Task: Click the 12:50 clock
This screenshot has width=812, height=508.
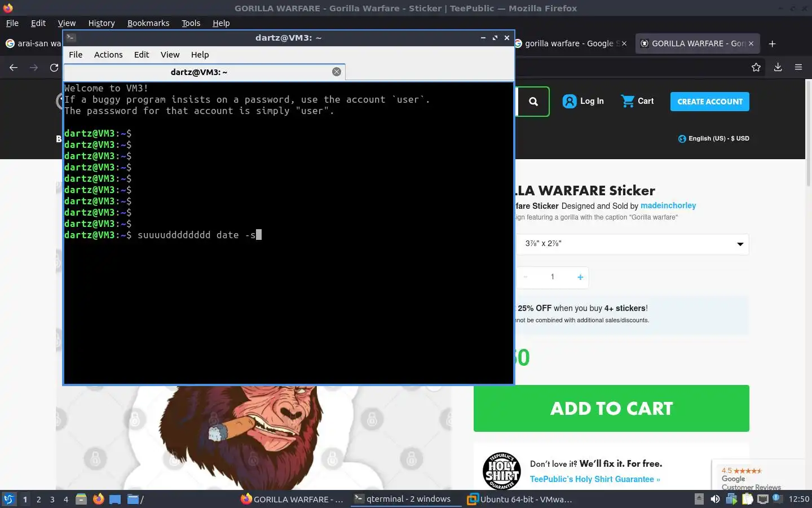Action: (x=798, y=499)
